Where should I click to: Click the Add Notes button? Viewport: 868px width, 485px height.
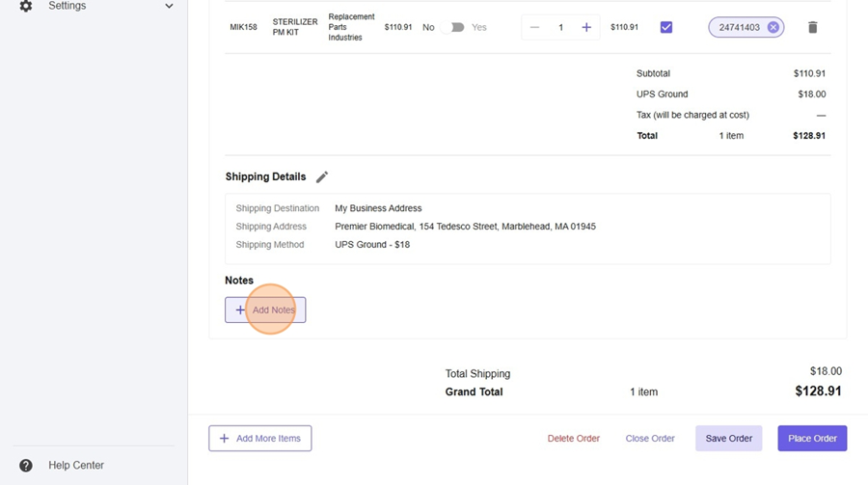coord(266,310)
